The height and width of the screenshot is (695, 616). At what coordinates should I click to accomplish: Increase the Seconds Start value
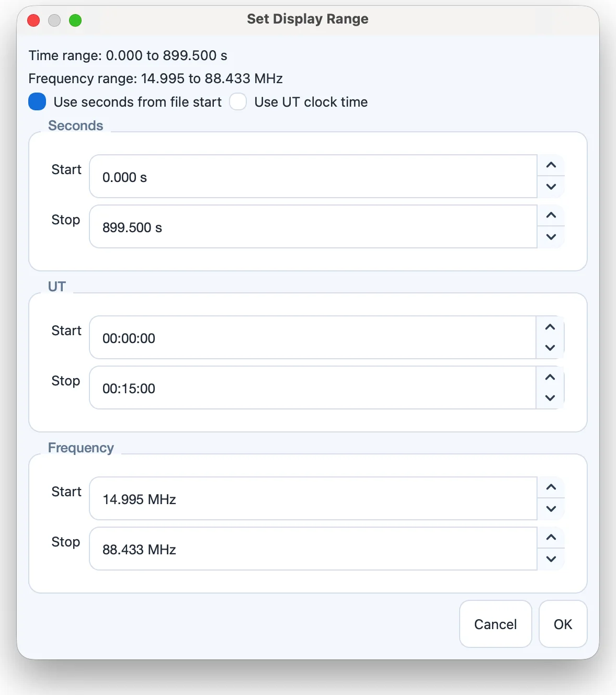pyautogui.click(x=551, y=165)
